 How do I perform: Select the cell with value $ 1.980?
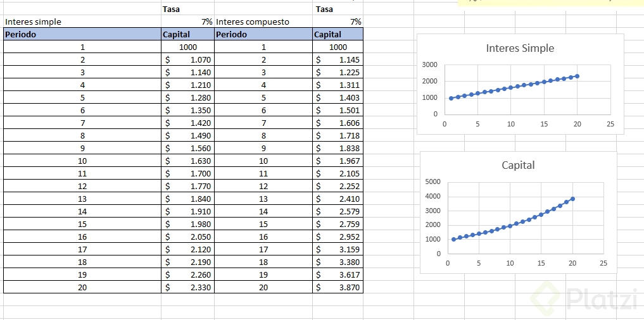click(187, 224)
